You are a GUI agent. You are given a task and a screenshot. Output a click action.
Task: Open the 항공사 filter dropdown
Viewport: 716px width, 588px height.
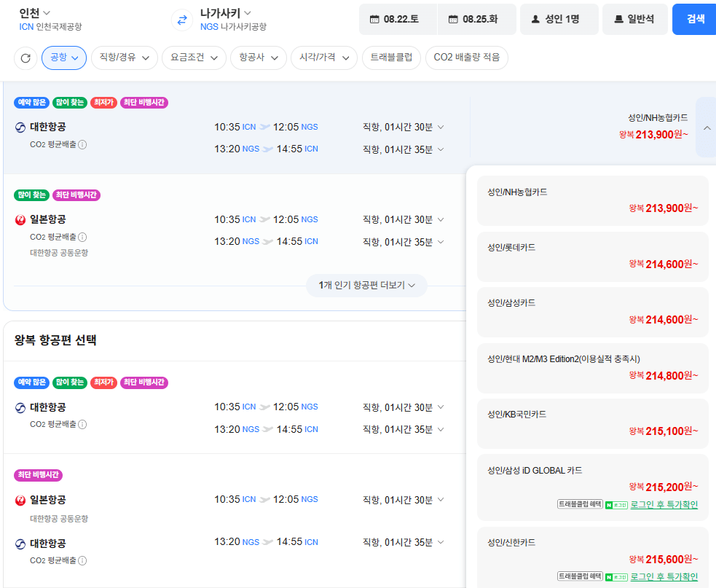point(259,58)
